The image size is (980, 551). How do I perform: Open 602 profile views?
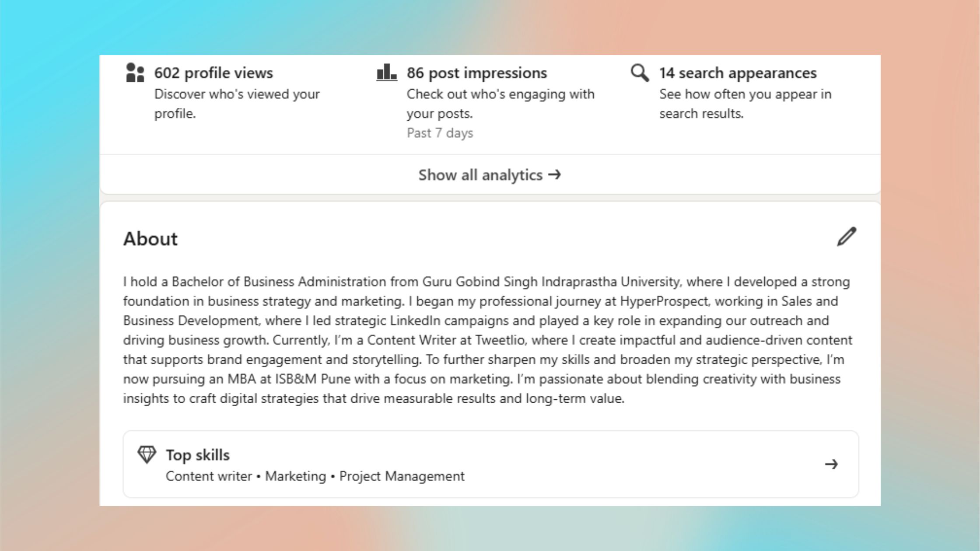pyautogui.click(x=213, y=73)
